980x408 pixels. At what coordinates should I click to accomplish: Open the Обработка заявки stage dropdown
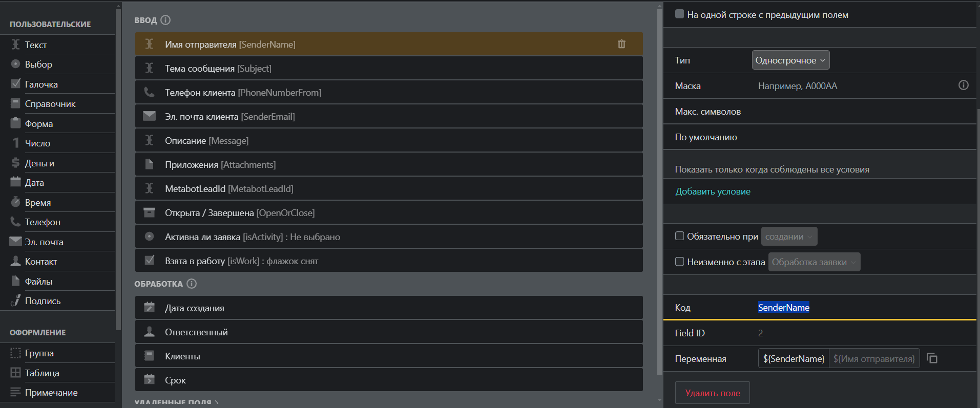pos(814,262)
